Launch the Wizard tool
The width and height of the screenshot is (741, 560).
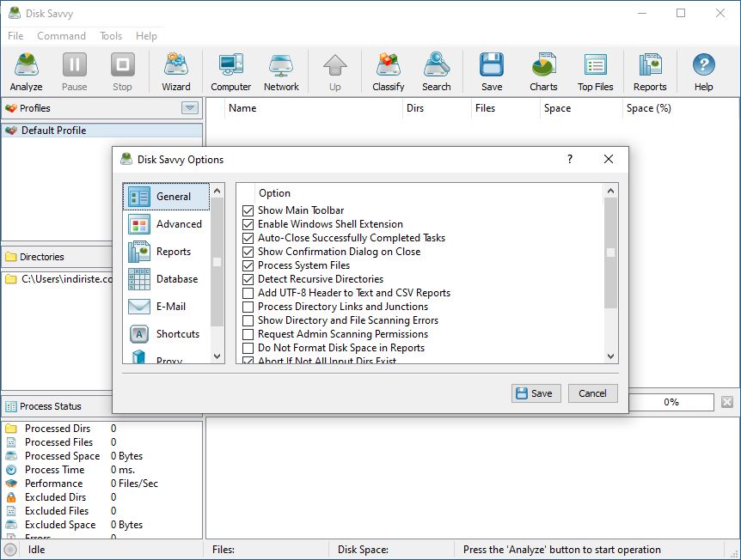pos(176,72)
